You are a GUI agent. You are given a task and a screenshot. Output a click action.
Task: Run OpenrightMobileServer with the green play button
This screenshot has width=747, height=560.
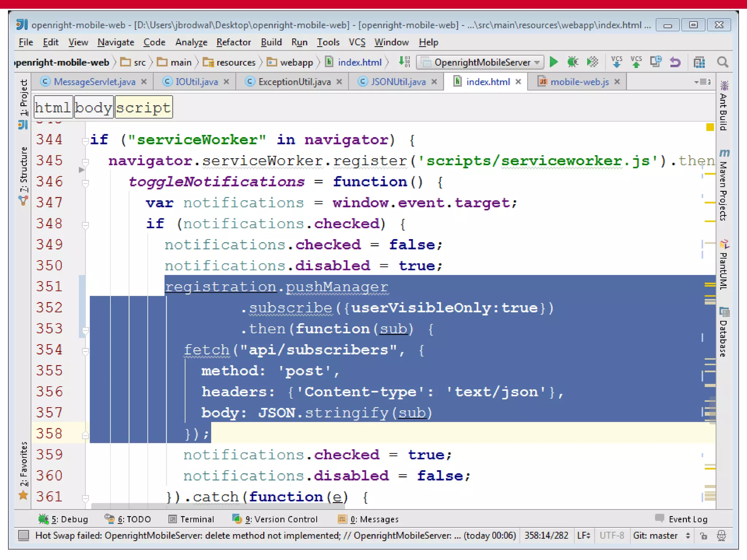coord(554,62)
